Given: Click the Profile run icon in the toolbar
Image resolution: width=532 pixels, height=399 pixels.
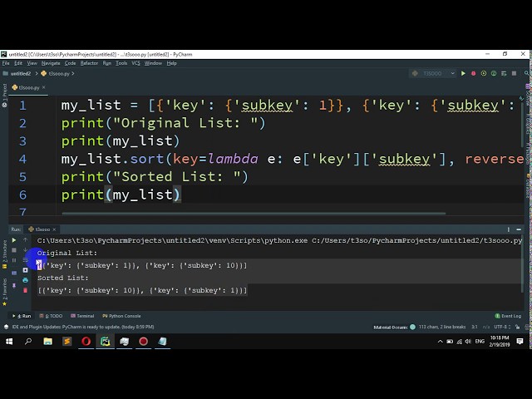Looking at the screenshot, I should click(x=494, y=73).
